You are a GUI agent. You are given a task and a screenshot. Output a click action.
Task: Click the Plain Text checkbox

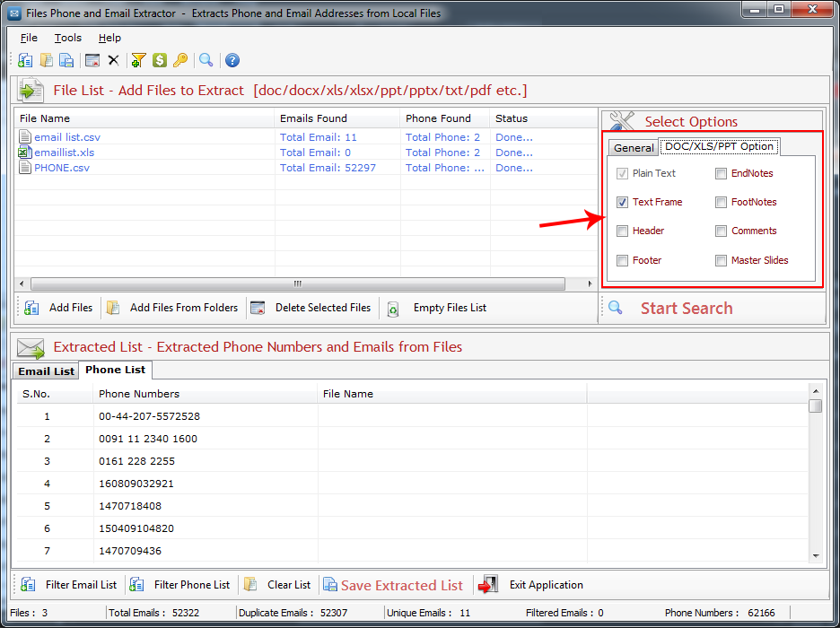[622, 173]
